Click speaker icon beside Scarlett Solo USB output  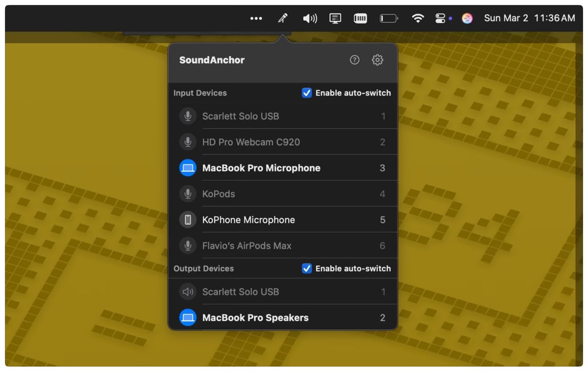click(188, 292)
